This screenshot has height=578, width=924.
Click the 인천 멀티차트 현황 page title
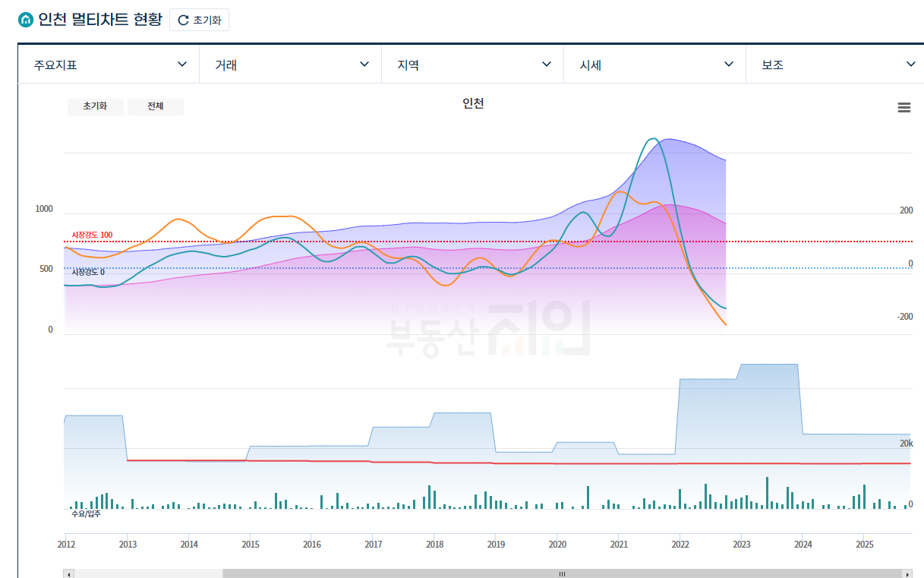pos(100,20)
